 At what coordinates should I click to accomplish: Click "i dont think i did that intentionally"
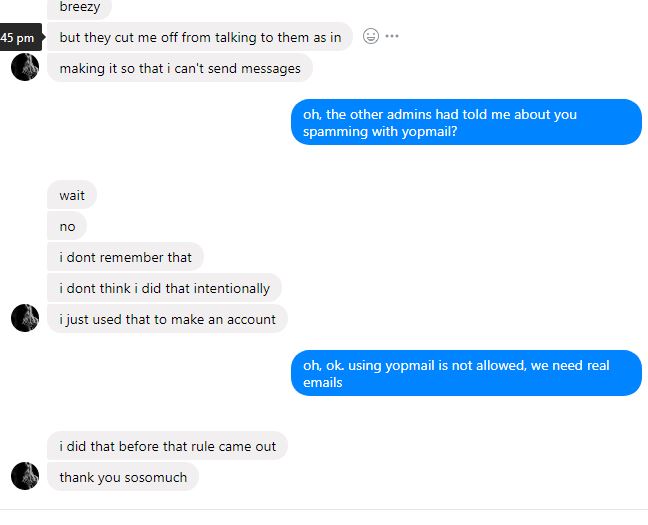tap(164, 288)
